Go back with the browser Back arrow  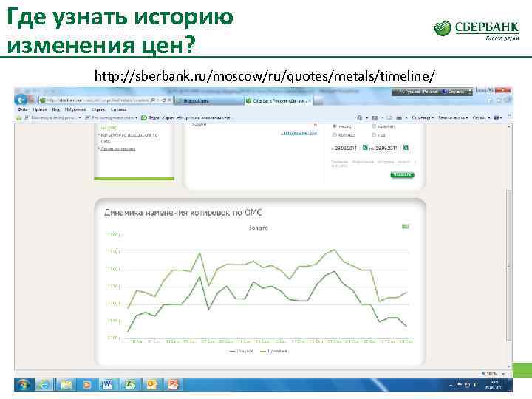click(21, 100)
